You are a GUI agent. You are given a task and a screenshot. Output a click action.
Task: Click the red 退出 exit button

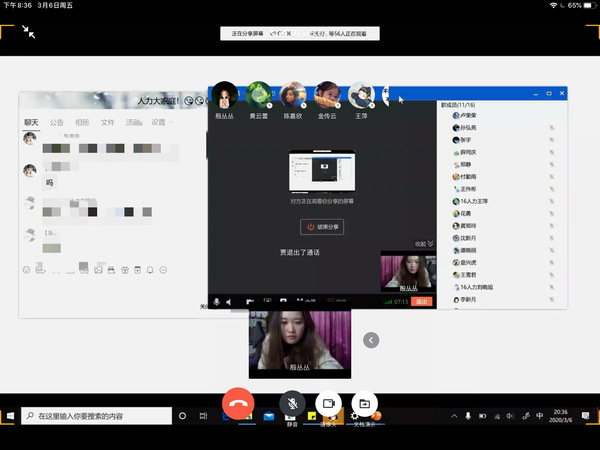422,300
